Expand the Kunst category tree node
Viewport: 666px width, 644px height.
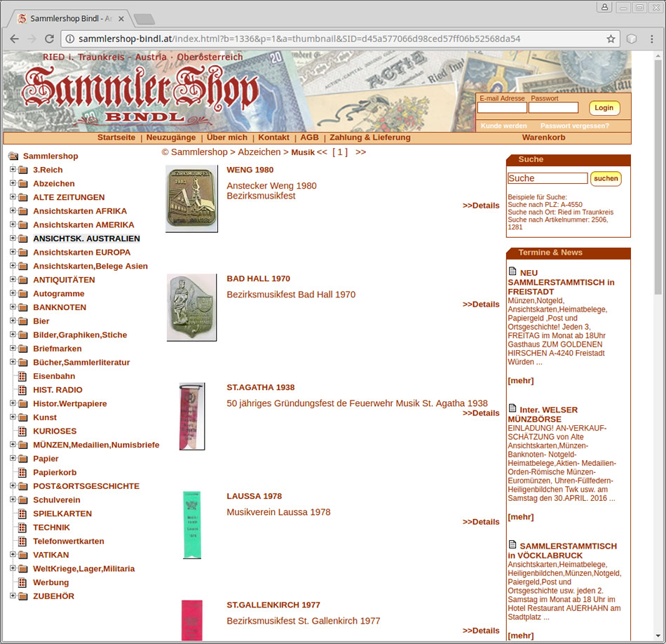click(13, 417)
